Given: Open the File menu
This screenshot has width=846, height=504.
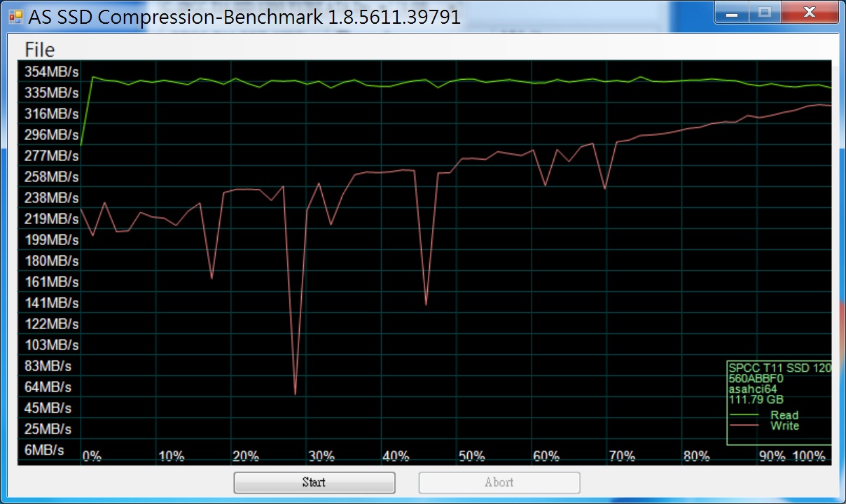Looking at the screenshot, I should coord(40,50).
